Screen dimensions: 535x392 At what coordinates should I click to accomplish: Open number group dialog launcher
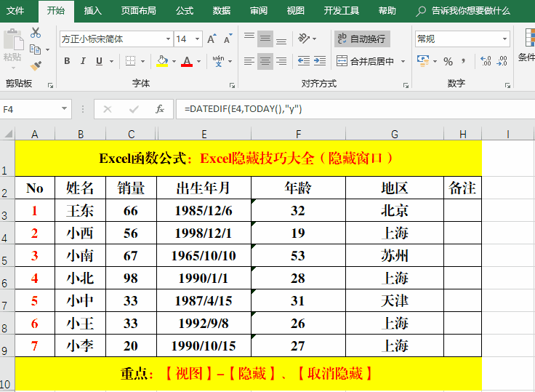pos(507,85)
